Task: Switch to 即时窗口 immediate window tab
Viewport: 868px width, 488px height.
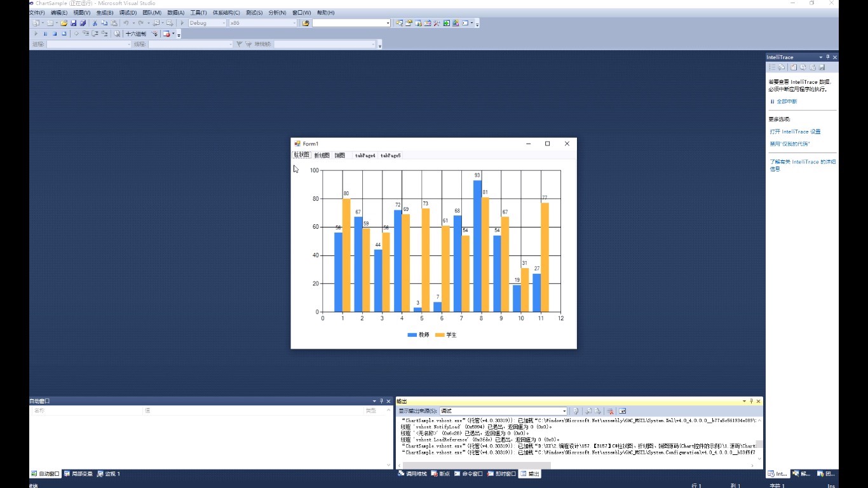Action: tap(502, 474)
